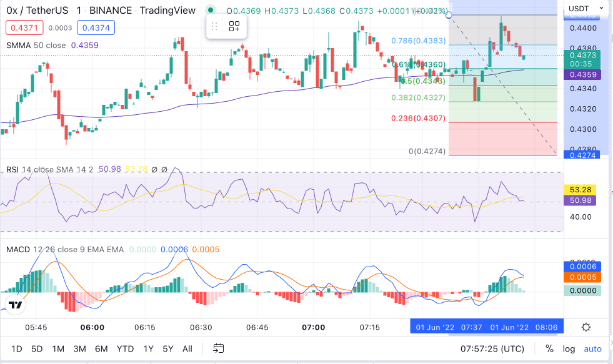613x364 pixels.
Task: Grab the floating toolbar drag handle dots
Action: (x=214, y=26)
